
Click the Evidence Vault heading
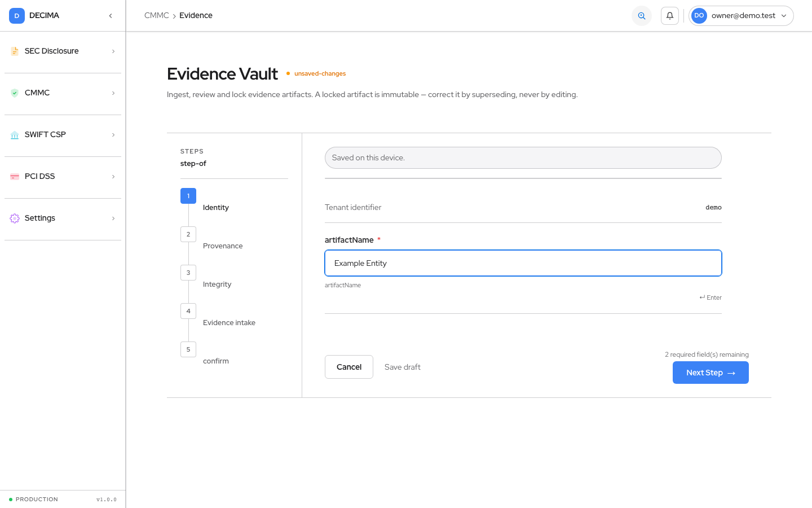pos(222,74)
